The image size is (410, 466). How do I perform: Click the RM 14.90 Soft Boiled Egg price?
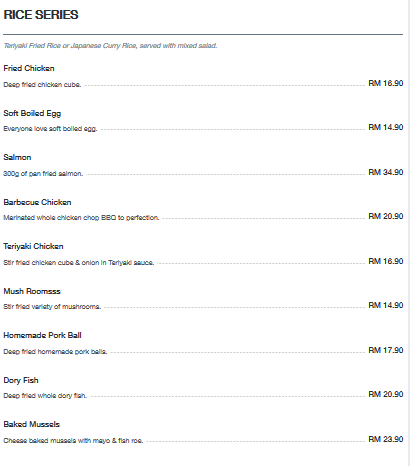[x=386, y=127]
